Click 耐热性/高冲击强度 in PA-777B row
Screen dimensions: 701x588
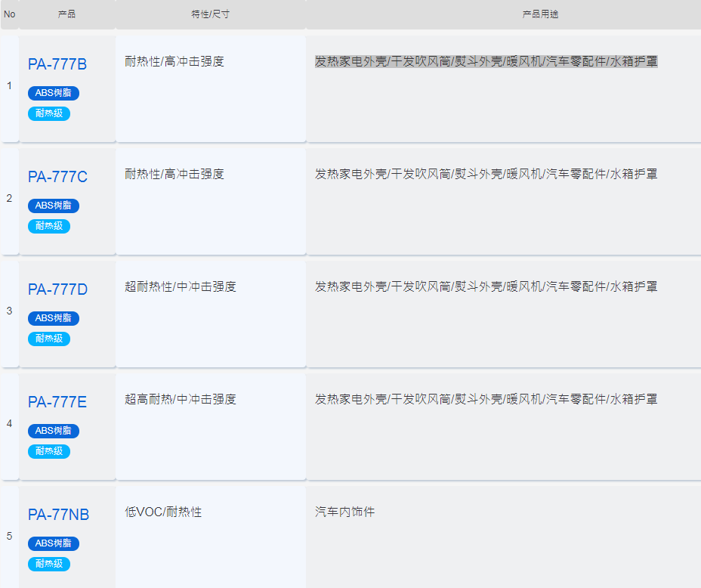pos(174,61)
